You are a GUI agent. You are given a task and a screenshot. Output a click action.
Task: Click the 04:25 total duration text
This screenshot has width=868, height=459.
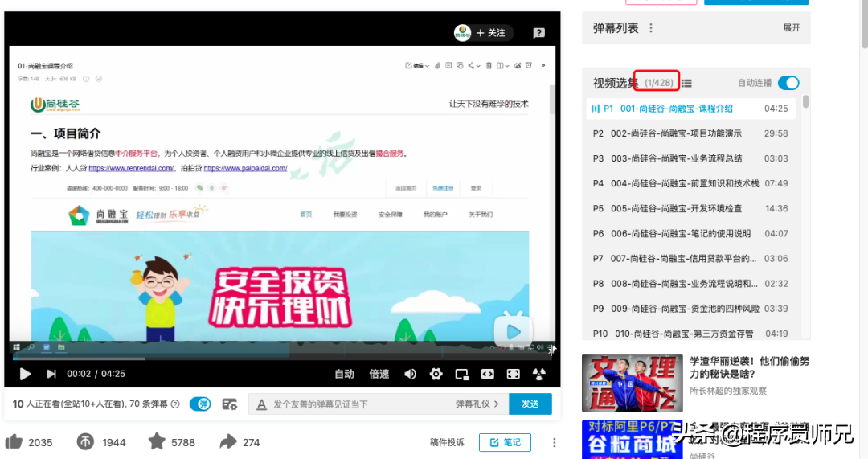point(113,374)
